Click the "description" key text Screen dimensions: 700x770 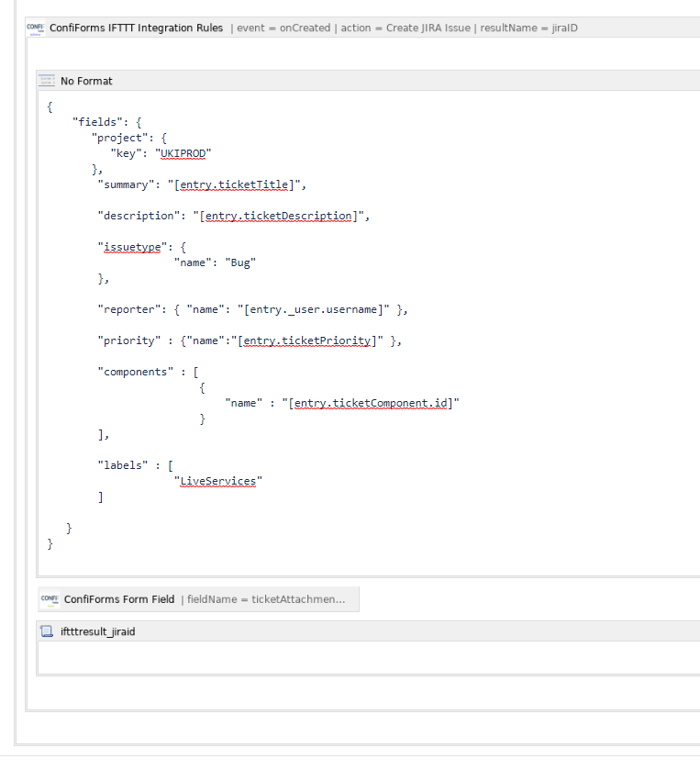(x=139, y=216)
